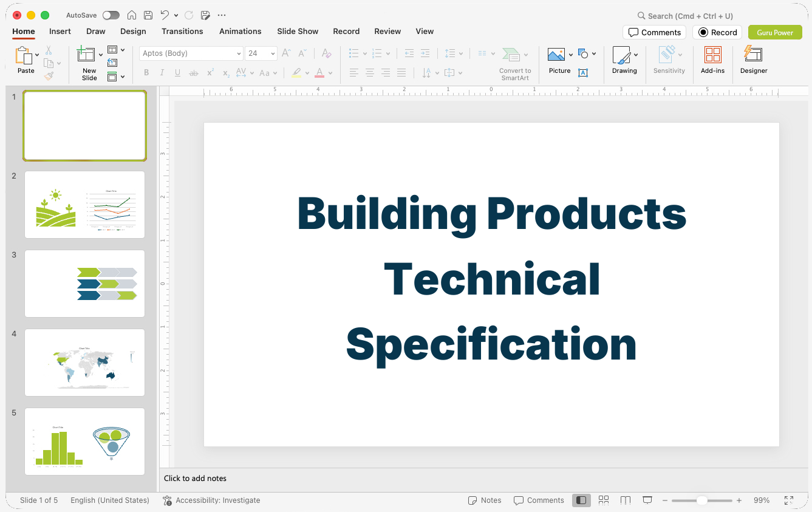This screenshot has width=812, height=512.
Task: Align text left
Action: (x=353, y=73)
